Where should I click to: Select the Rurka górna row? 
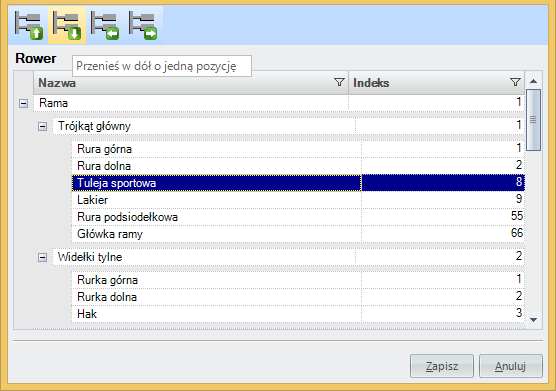[x=298, y=280]
